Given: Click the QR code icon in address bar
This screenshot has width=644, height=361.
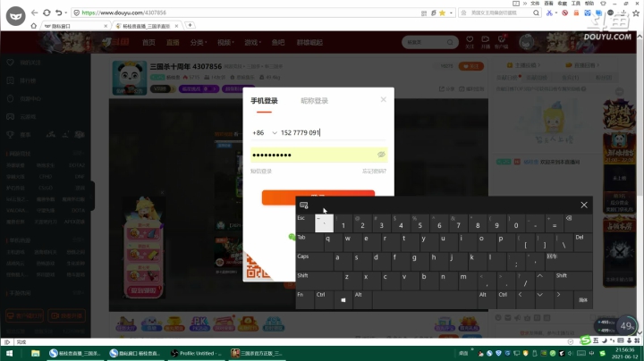Looking at the screenshot, I should click(x=424, y=13).
